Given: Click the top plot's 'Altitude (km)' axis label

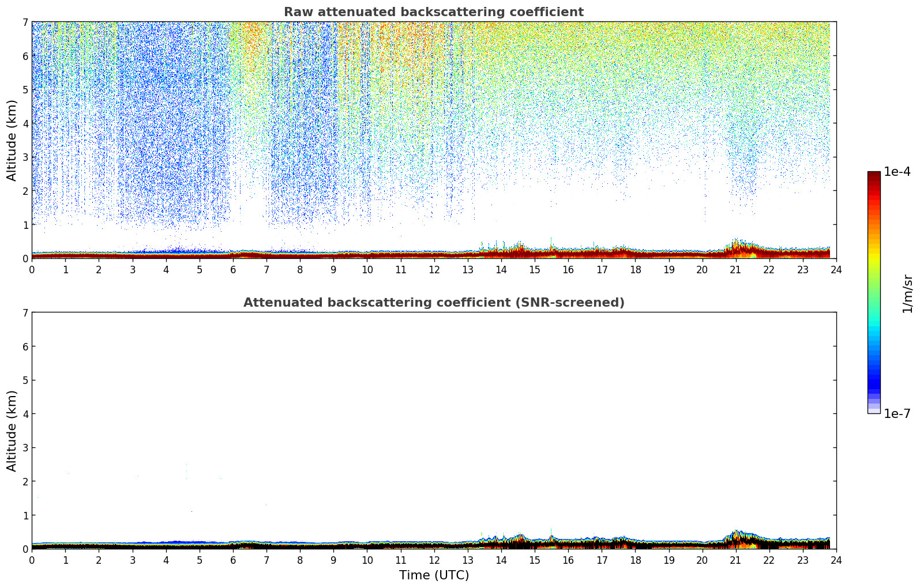Looking at the screenshot, I should pyautogui.click(x=12, y=140).
